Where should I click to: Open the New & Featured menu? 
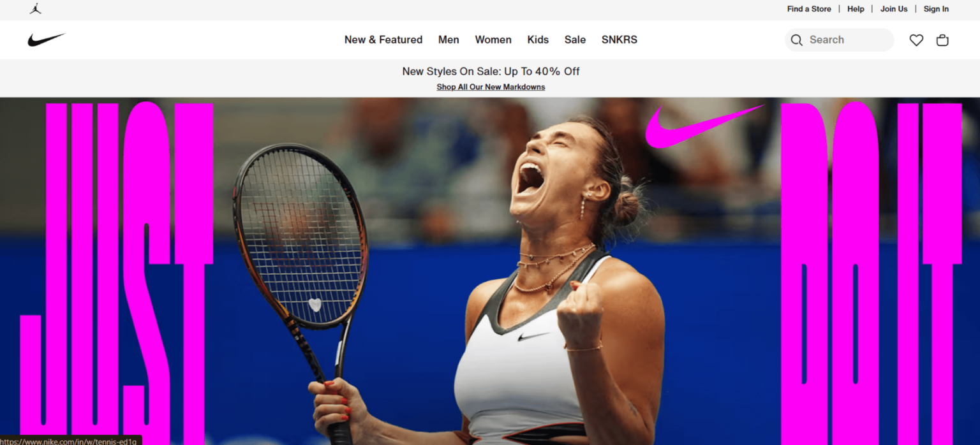click(x=383, y=40)
